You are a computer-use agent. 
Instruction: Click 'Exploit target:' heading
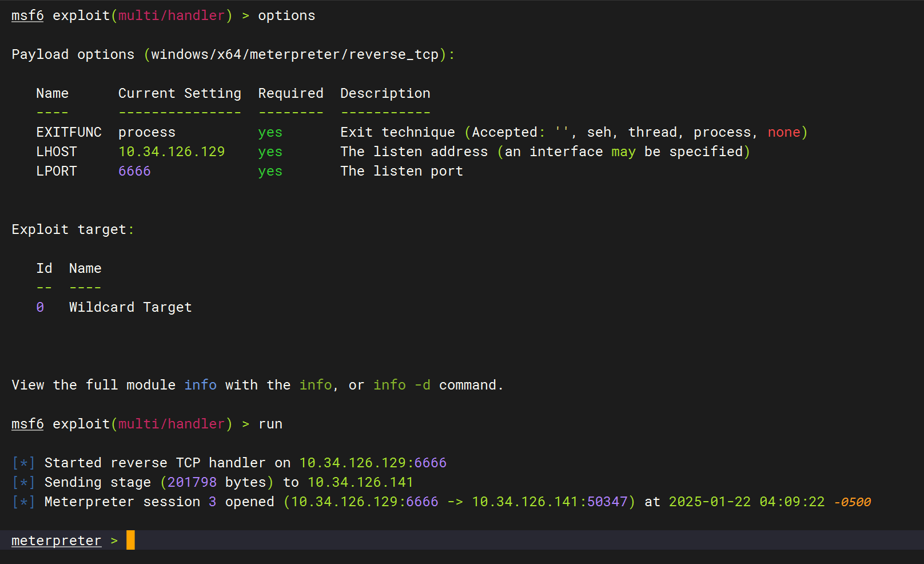(x=73, y=229)
